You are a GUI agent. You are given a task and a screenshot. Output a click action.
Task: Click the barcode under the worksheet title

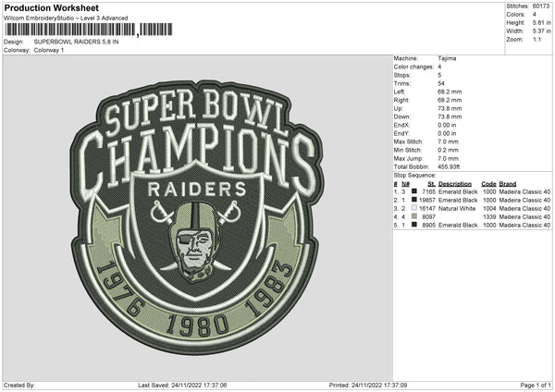[88, 30]
